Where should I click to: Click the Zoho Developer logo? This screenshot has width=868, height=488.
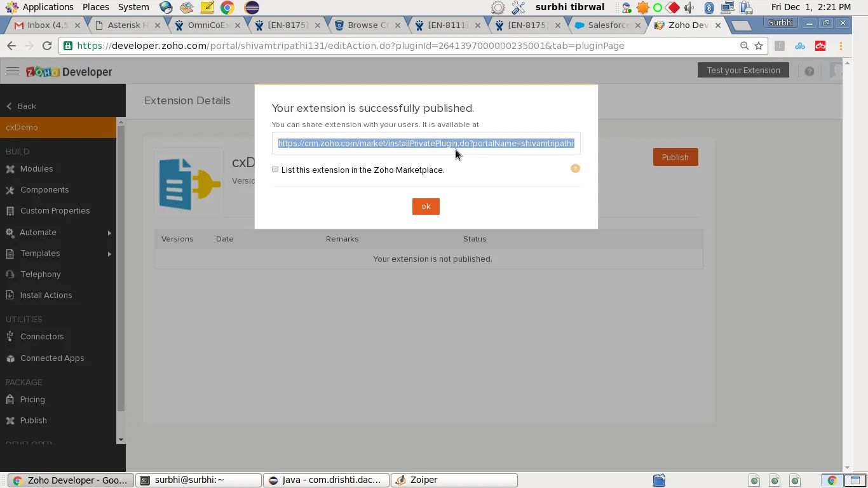pos(69,72)
